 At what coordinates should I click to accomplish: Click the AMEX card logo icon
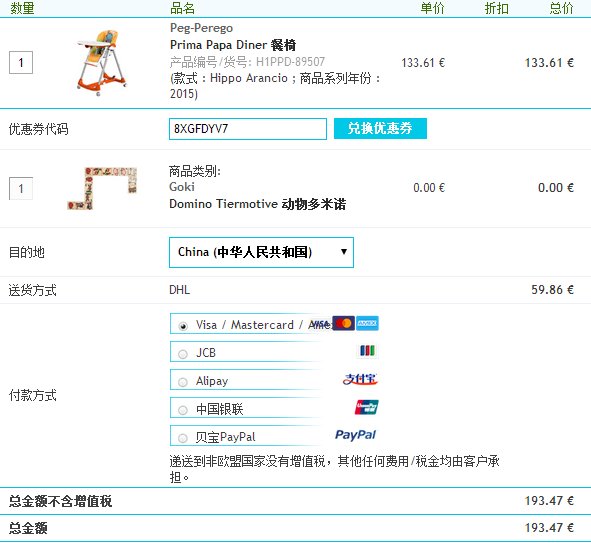point(367,323)
